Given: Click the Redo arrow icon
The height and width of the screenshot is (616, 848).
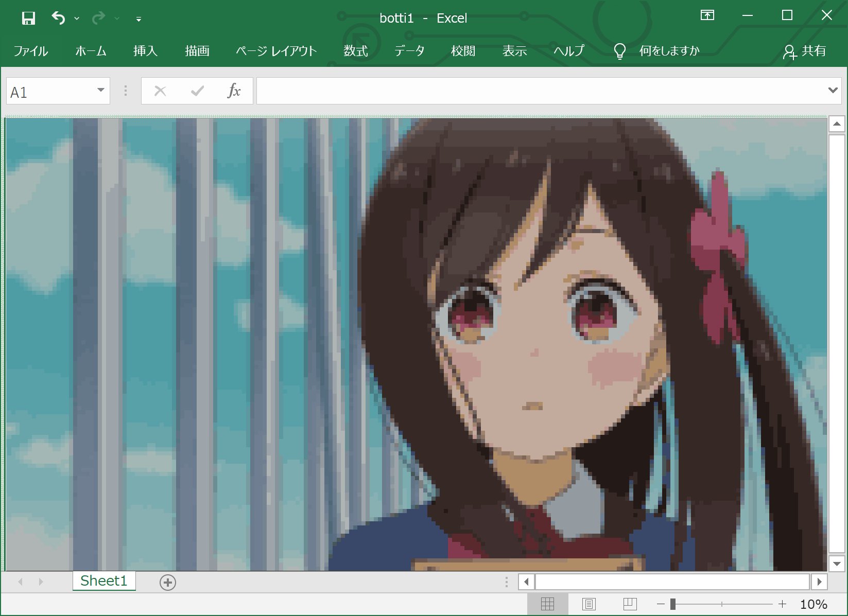Looking at the screenshot, I should click(x=98, y=19).
